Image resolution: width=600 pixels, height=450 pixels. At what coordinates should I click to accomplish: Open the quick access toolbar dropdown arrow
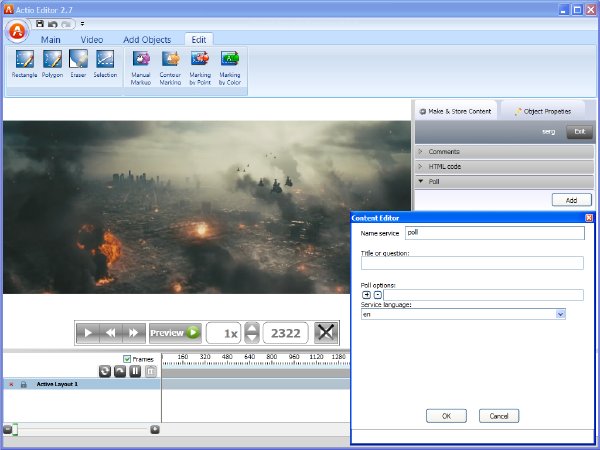(82, 24)
